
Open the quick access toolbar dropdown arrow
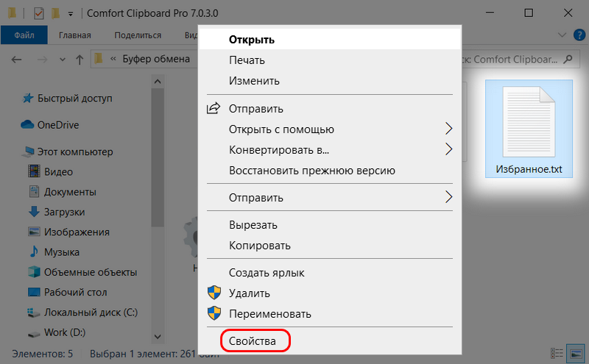(x=71, y=14)
